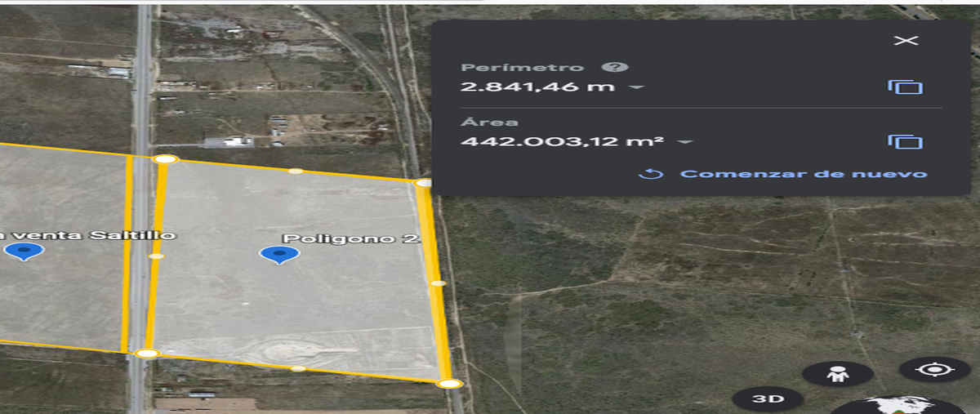This screenshot has height=414, width=980.
Task: Close the measurement panel
Action: [906, 41]
